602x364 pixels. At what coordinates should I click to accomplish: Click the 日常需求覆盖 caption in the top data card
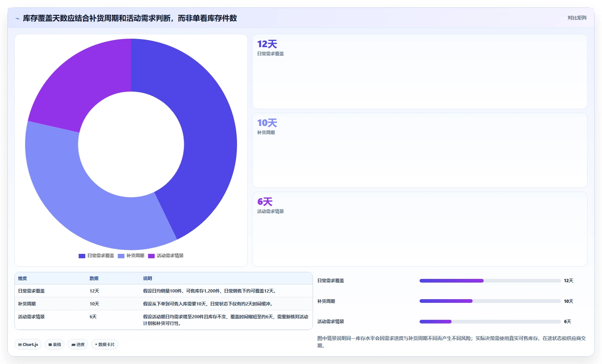point(271,54)
